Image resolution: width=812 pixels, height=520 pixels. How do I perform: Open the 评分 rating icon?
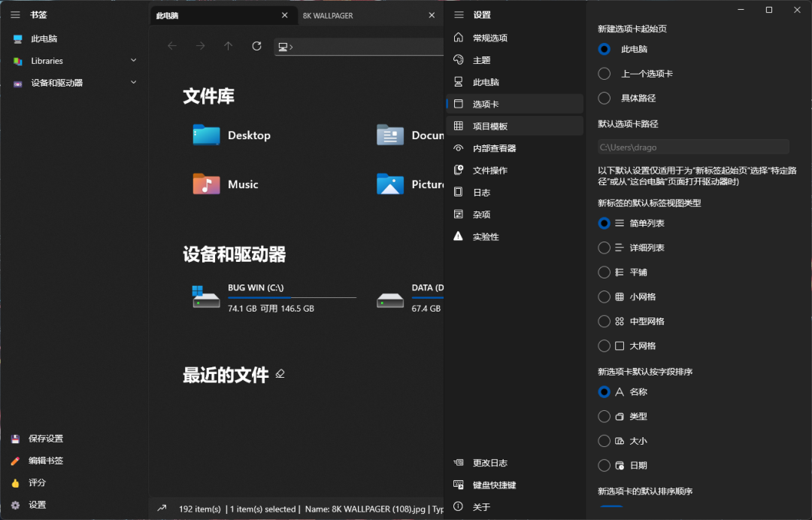[x=17, y=482]
